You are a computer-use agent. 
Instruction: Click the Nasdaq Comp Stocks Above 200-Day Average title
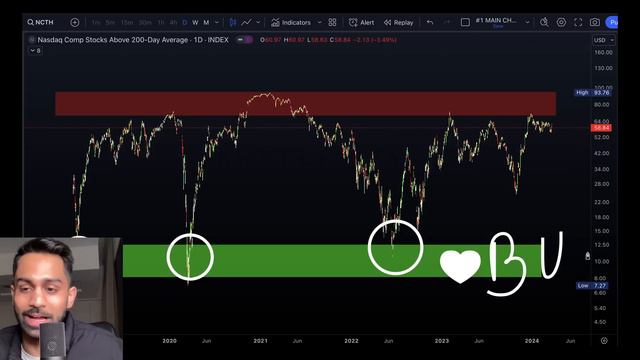(x=133, y=40)
